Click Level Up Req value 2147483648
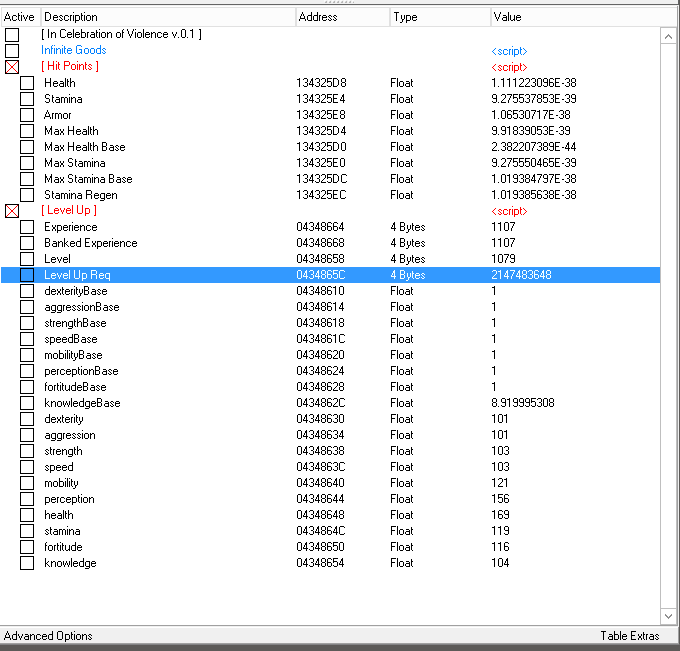Viewport: 680px width, 651px height. 521,275
